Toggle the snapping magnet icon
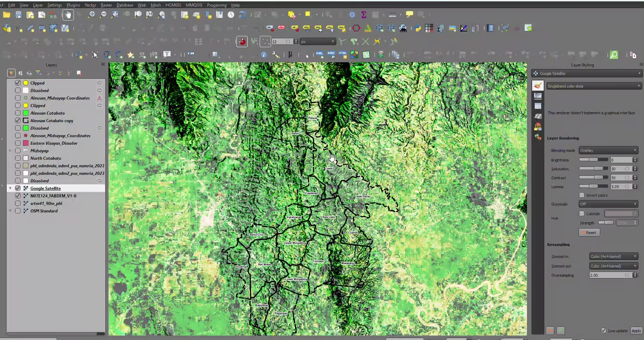644x340 pixels. click(242, 42)
